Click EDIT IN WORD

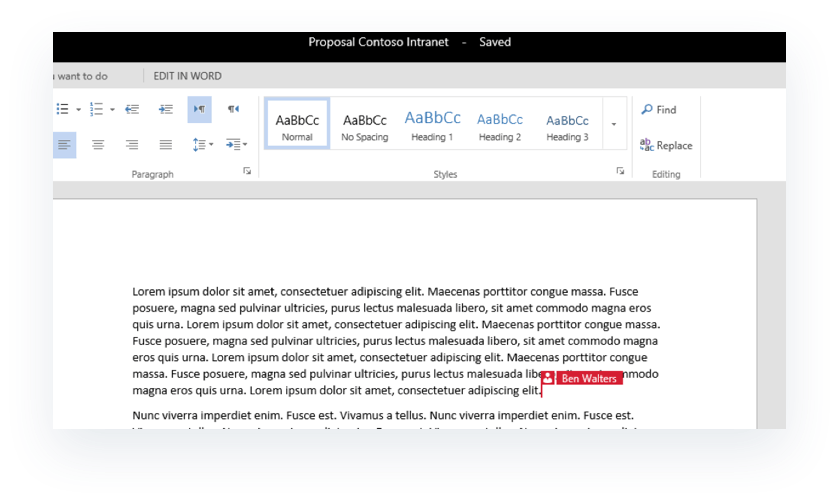(187, 76)
